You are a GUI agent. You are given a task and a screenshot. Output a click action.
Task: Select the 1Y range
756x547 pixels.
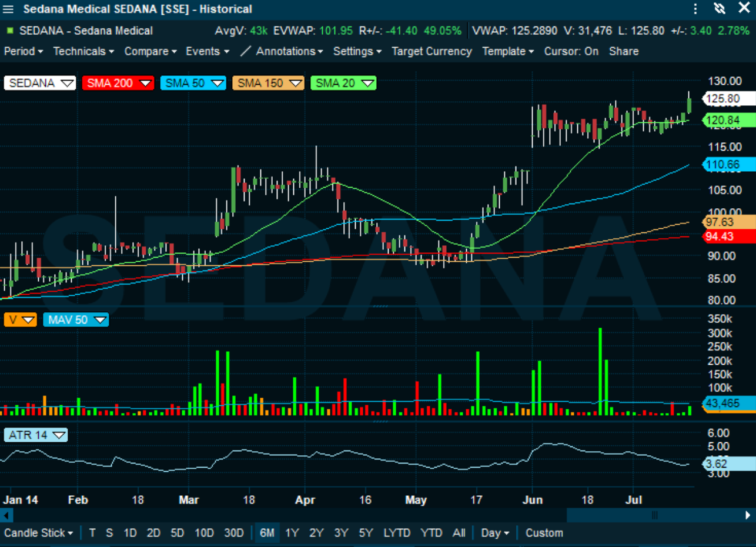292,533
